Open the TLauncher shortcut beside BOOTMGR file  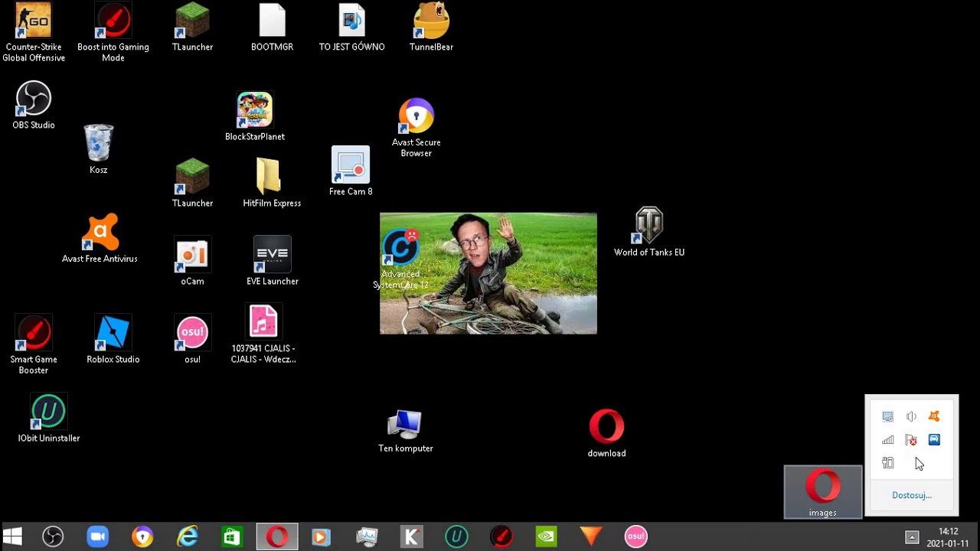pyautogui.click(x=192, y=28)
